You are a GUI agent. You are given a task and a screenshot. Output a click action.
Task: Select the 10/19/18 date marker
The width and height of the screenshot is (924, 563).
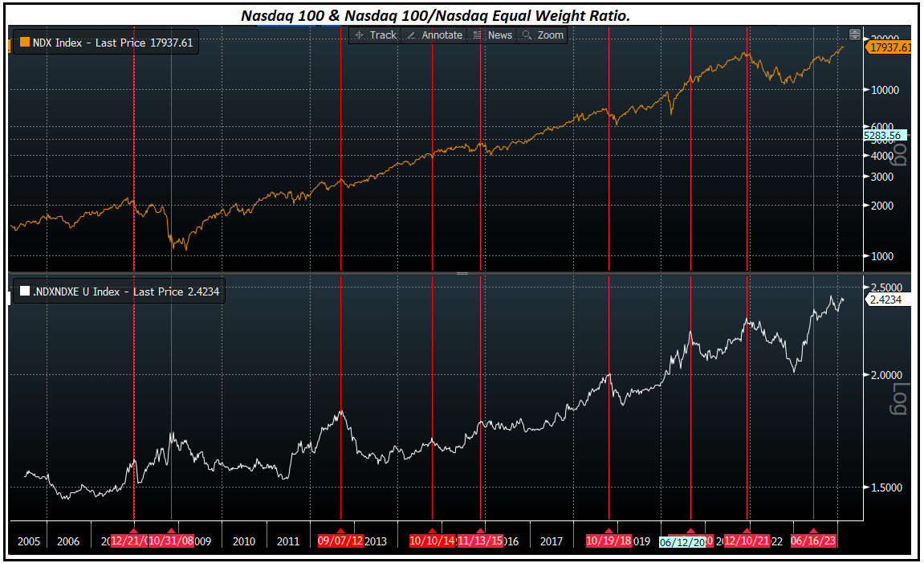tap(609, 541)
